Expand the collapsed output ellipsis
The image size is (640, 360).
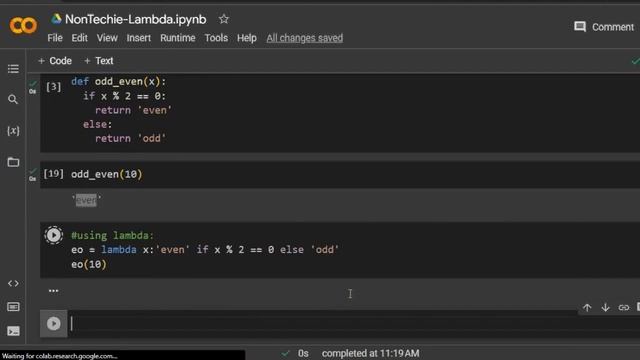coord(53,291)
